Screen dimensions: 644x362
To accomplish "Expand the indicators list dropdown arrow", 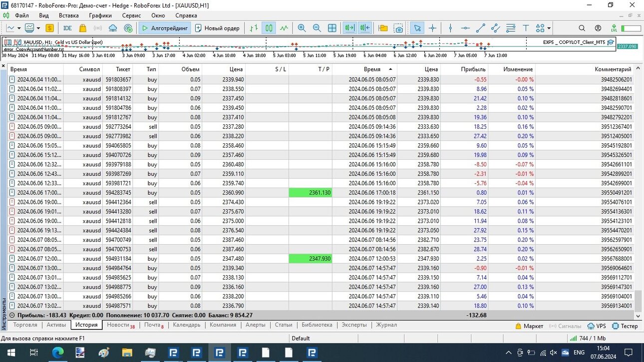I will [x=38, y=28].
